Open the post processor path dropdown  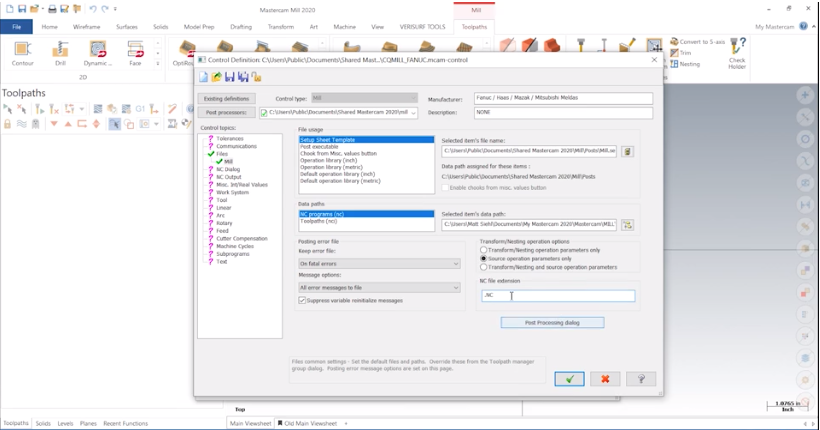(x=414, y=112)
